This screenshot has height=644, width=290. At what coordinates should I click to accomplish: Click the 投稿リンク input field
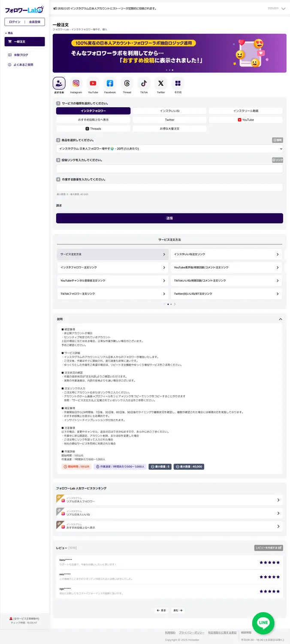point(169,169)
